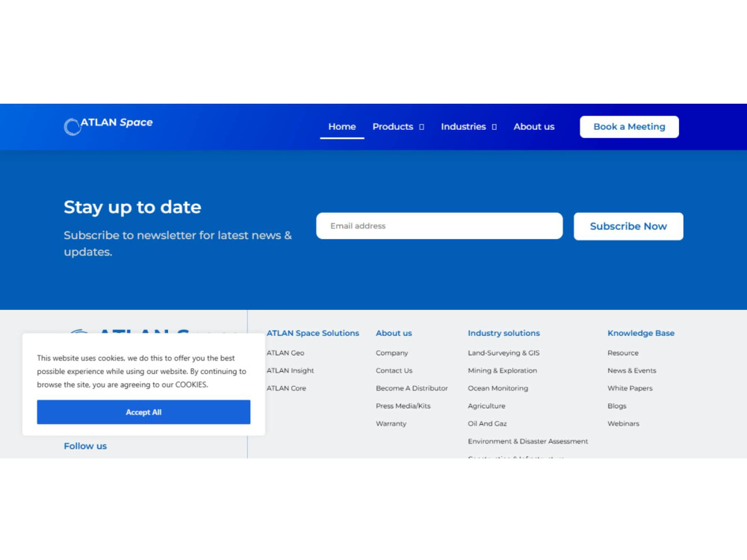Click the Book a Meeting button
The width and height of the screenshot is (747, 560).
pyautogui.click(x=629, y=127)
